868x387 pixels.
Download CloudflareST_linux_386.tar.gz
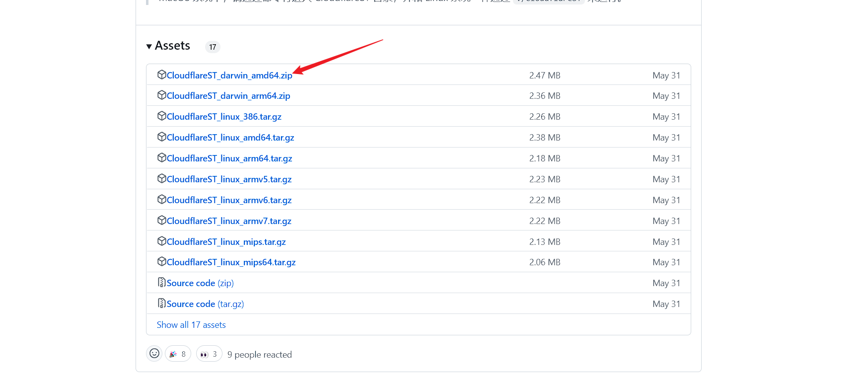coord(224,117)
